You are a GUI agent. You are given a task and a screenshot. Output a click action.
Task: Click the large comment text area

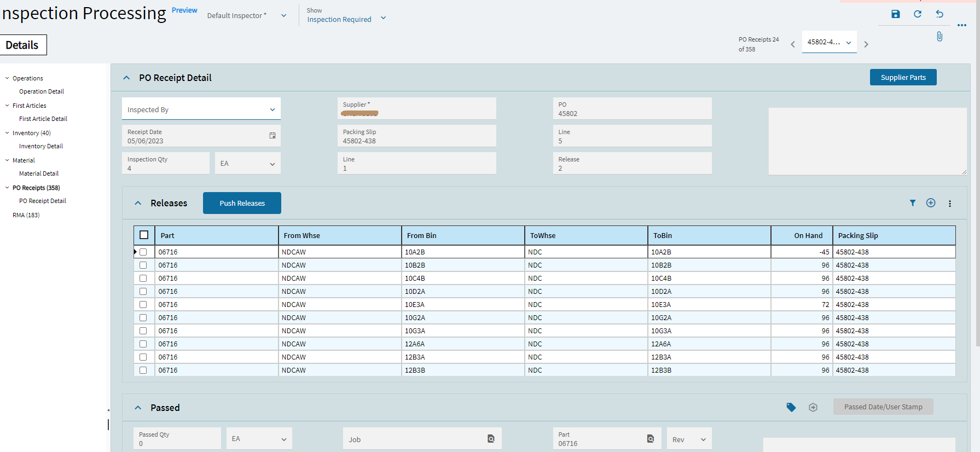(x=867, y=141)
